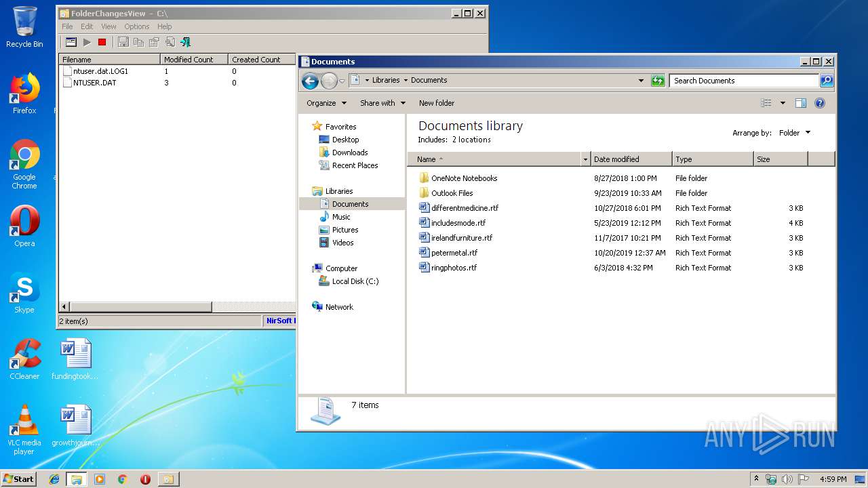
Task: Open Videos library in navigation pane
Action: point(342,243)
